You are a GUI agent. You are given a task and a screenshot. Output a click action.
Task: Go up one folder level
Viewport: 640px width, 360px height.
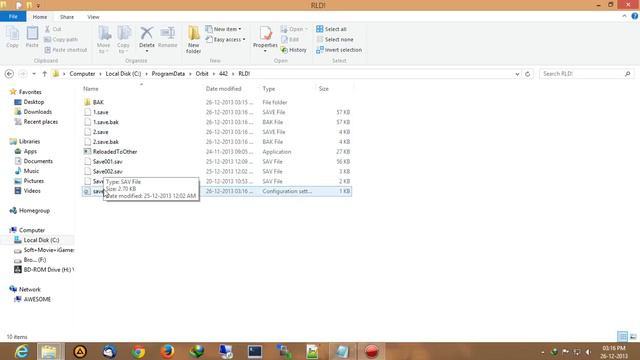pos(44,74)
